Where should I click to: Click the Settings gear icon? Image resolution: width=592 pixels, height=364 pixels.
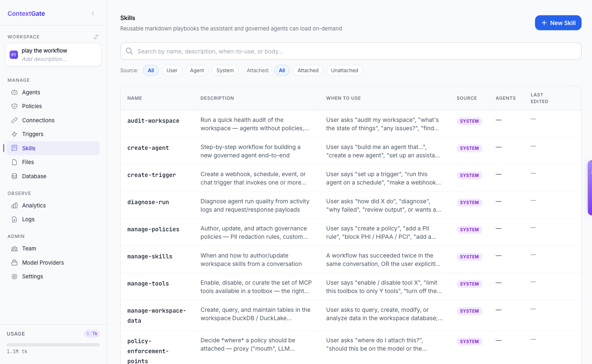point(15,276)
